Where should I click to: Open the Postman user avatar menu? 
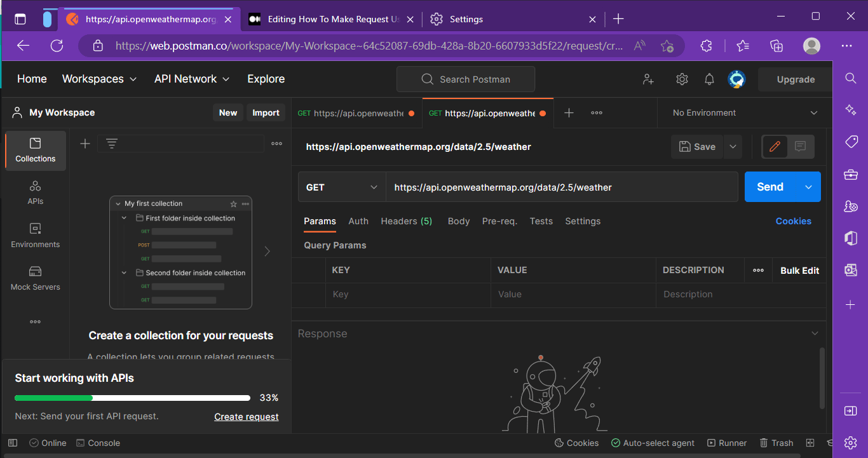click(x=737, y=79)
